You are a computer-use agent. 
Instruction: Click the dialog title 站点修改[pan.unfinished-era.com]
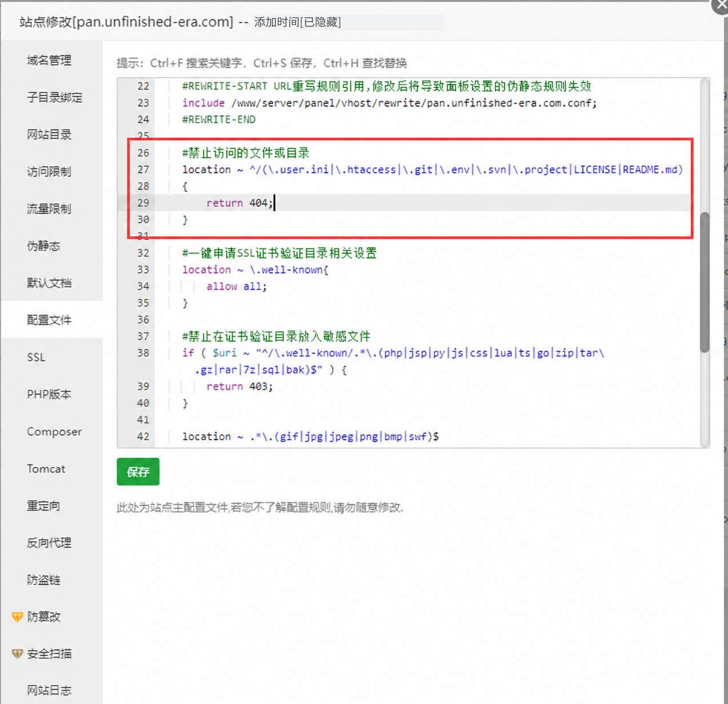click(x=126, y=22)
